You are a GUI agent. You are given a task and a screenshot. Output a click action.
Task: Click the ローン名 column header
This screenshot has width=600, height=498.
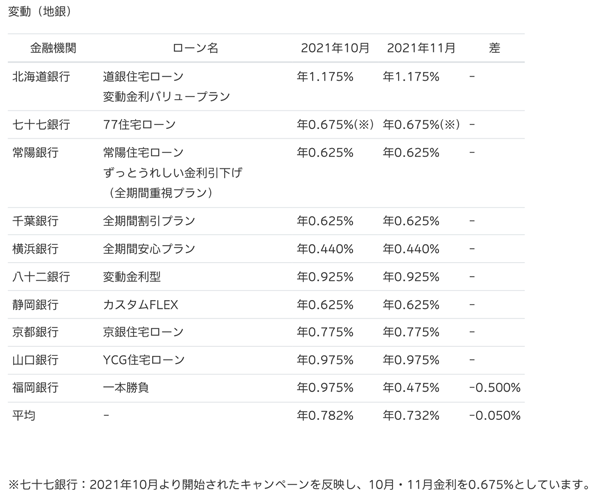click(x=195, y=48)
